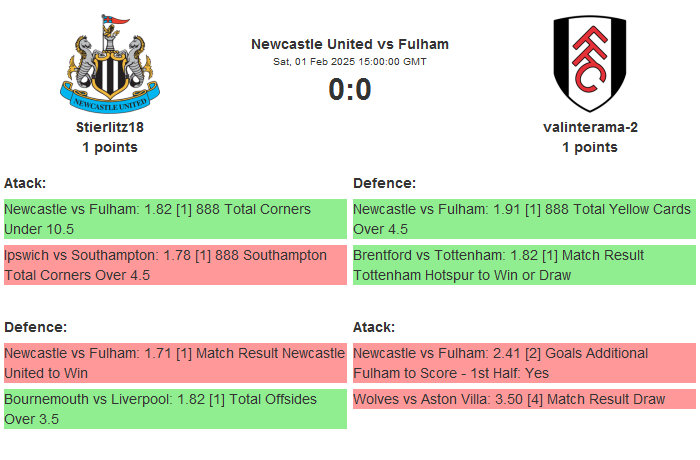This screenshot has height=460, width=700.
Task: Open Stierlitz18 player name link
Action: (x=110, y=127)
